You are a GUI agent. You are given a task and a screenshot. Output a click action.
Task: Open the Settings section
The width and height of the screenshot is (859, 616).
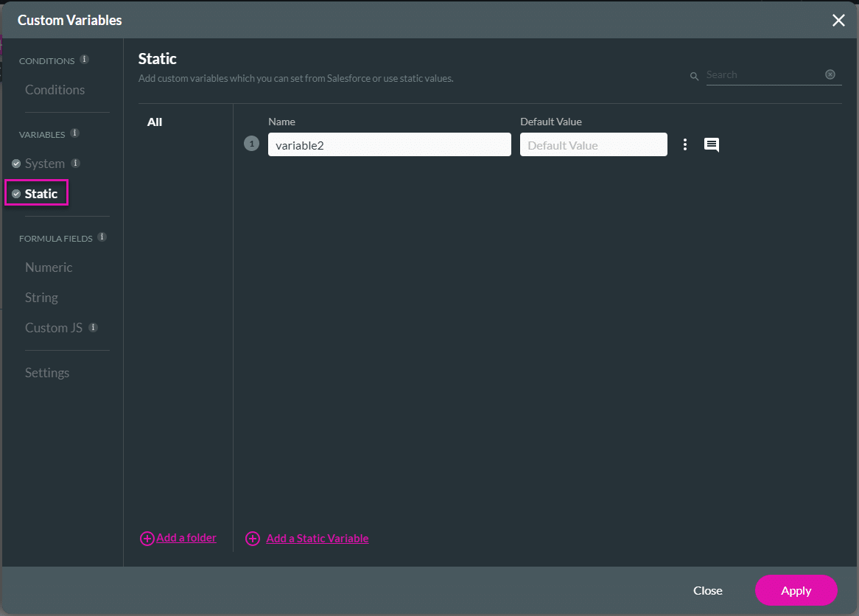46,372
